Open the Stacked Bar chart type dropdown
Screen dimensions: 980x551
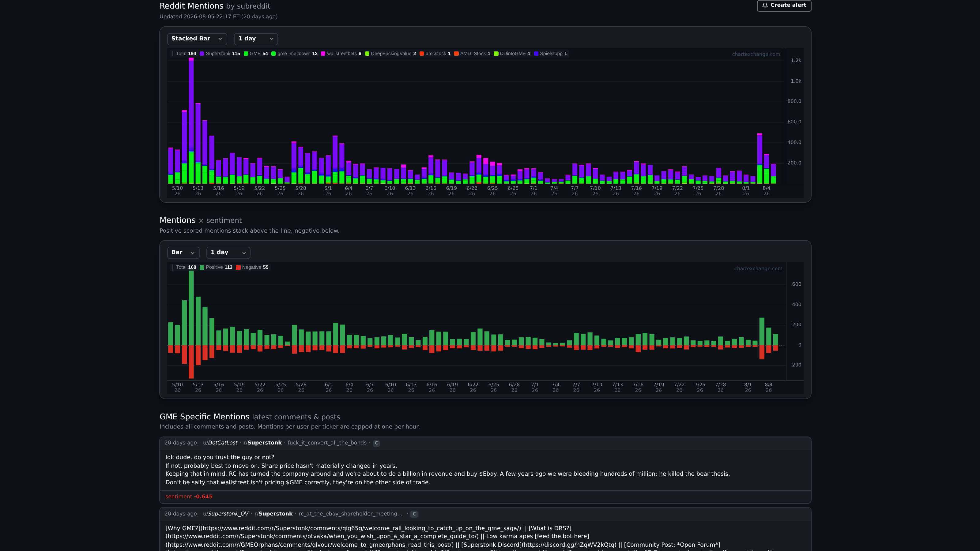pyautogui.click(x=197, y=39)
